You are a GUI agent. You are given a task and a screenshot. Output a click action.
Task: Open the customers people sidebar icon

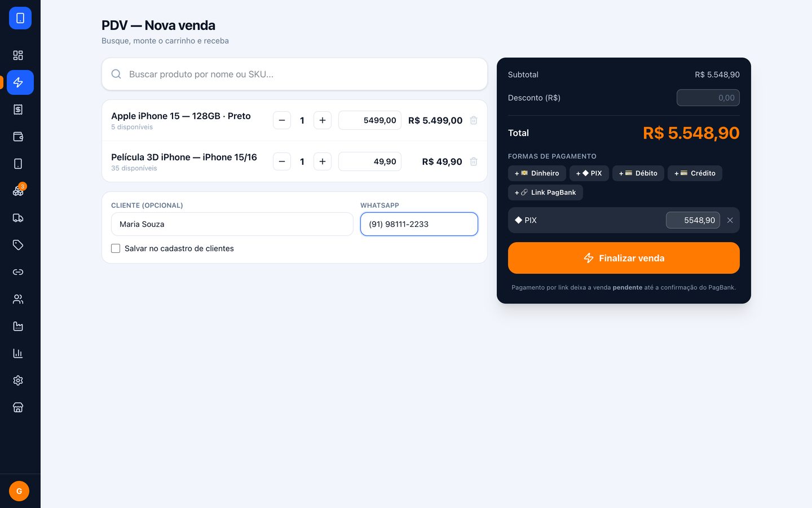click(18, 299)
